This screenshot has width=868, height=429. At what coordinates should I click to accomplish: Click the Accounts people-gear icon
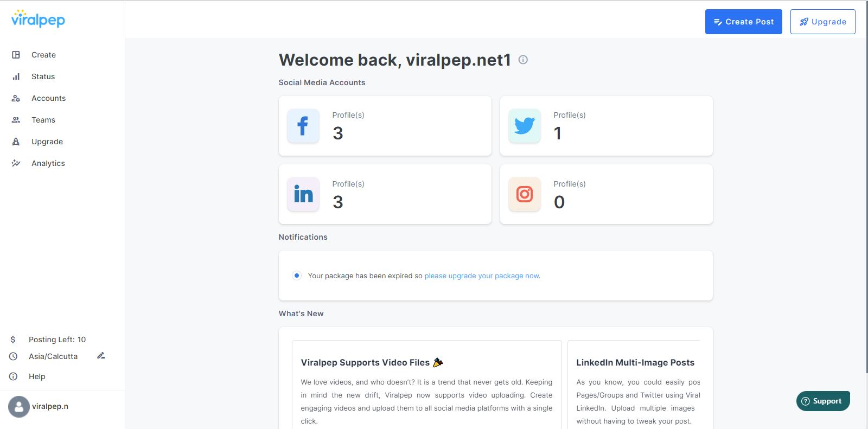click(x=16, y=98)
